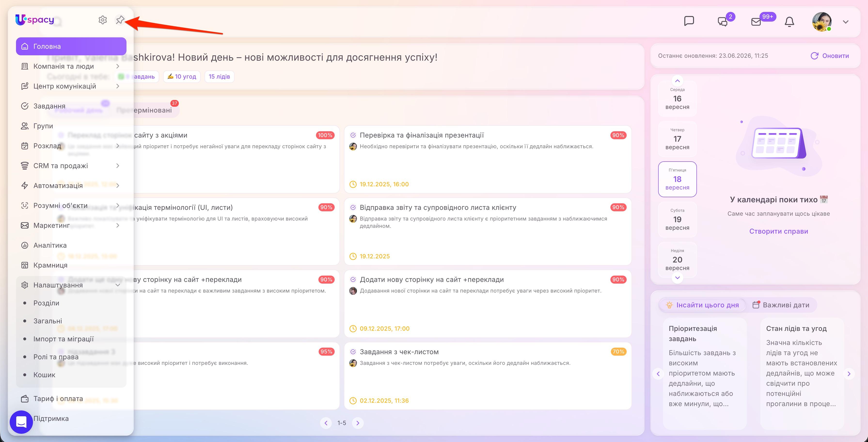Go to the next tasks page
Screen dimensions: 868x442
click(x=358, y=423)
